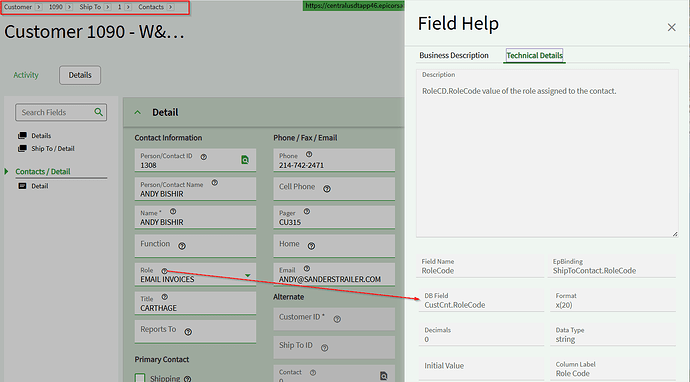690x382 pixels.
Task: Open arrow after Contacts breadcrumb
Action: click(x=170, y=7)
